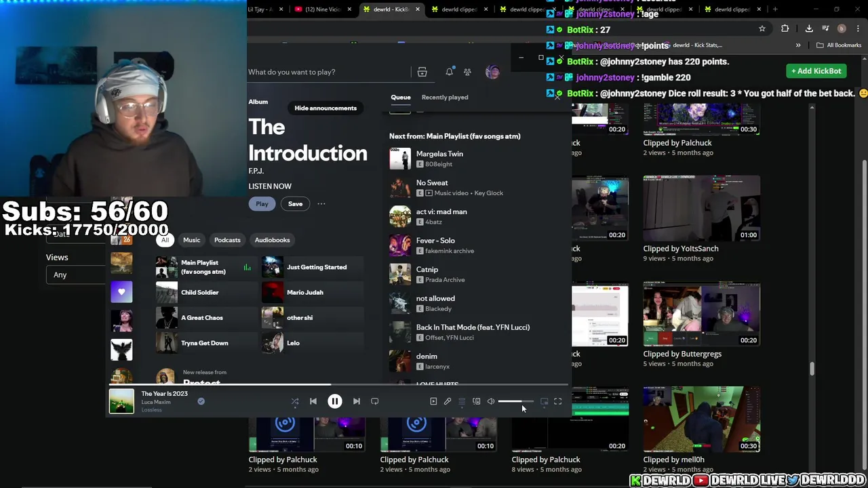Open Chrome three-dot menu
The height and width of the screenshot is (488, 868).
tap(857, 28)
